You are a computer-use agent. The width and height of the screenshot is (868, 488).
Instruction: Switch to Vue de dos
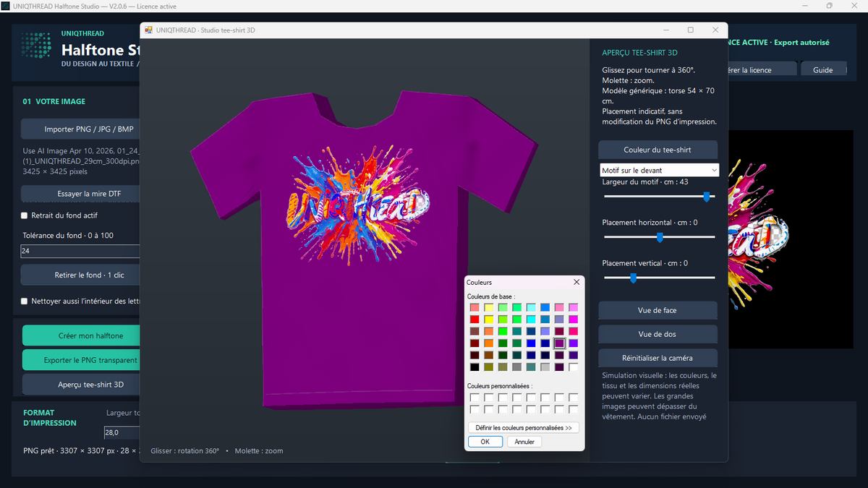coord(658,334)
